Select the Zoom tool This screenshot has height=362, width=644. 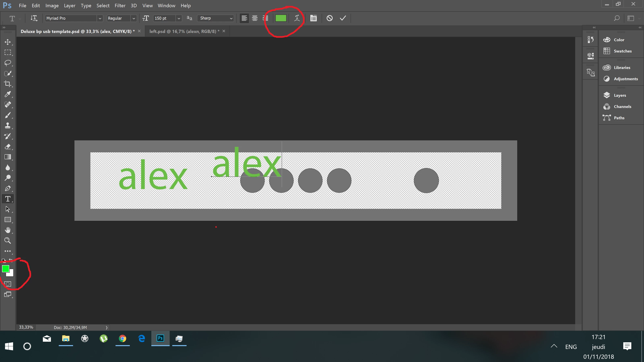(x=7, y=241)
